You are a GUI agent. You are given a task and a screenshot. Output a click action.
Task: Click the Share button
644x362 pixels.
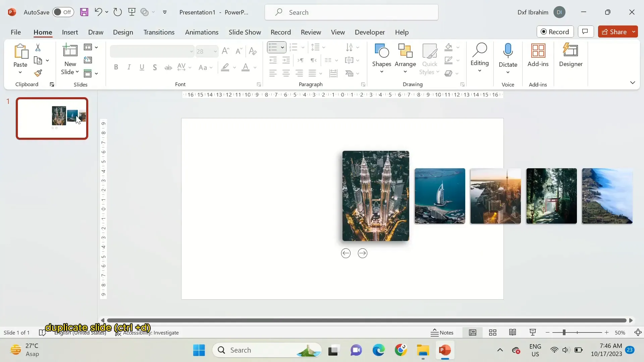614,32
